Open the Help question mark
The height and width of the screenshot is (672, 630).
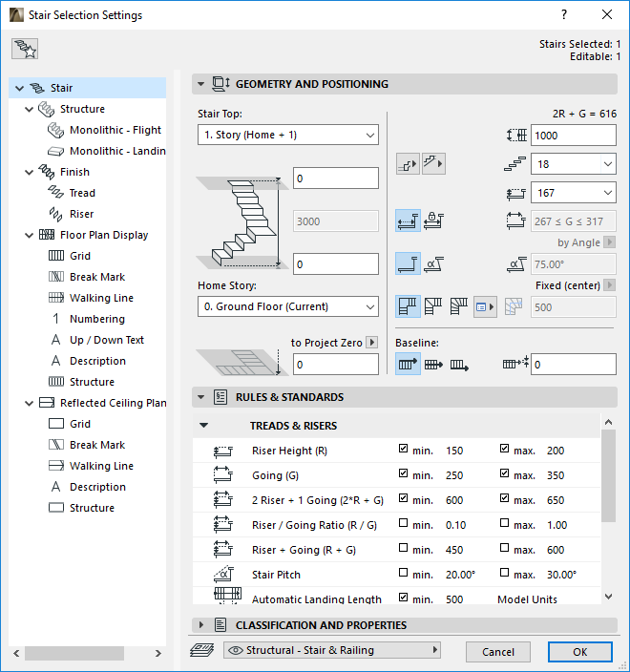[564, 15]
